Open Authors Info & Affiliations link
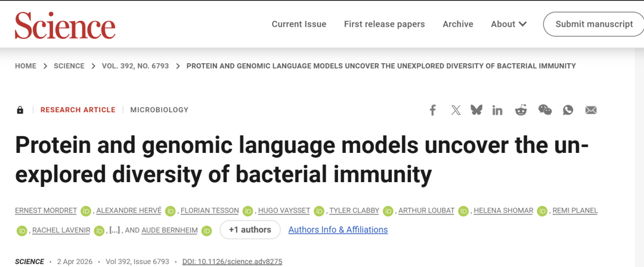The image size is (644, 267). (x=338, y=230)
